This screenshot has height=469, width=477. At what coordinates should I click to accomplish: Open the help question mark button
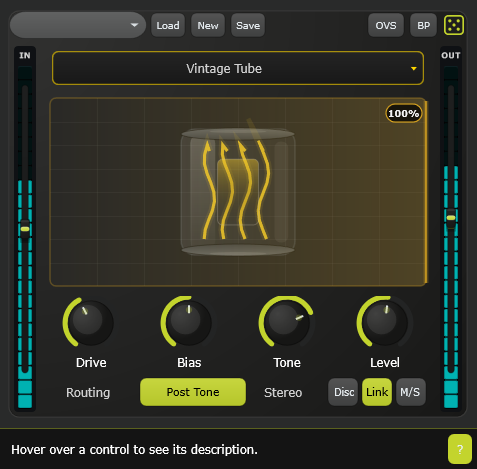pyautogui.click(x=460, y=449)
